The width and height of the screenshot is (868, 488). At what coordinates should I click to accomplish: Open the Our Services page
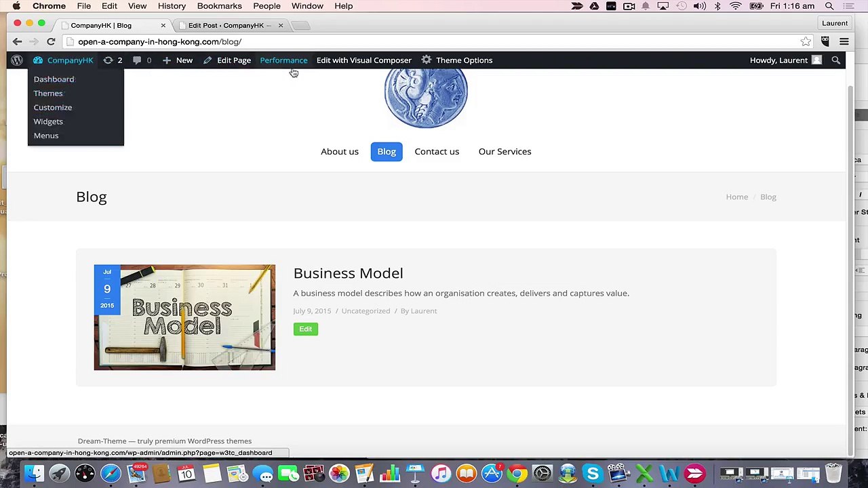coord(505,152)
